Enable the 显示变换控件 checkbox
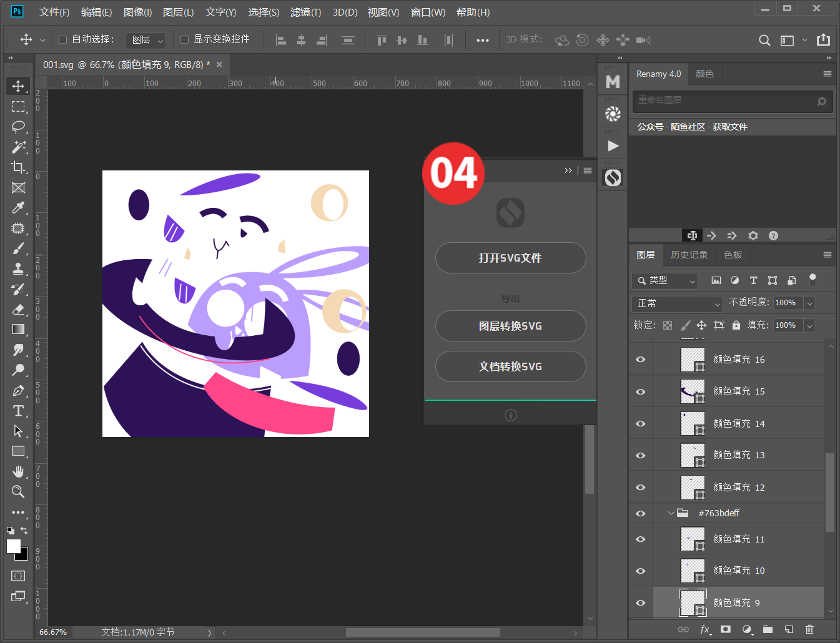The height and width of the screenshot is (643, 840). coord(184,40)
